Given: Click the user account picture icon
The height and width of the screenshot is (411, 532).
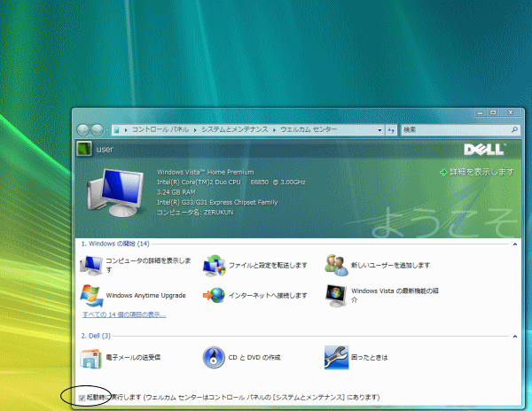Looking at the screenshot, I should [84, 149].
